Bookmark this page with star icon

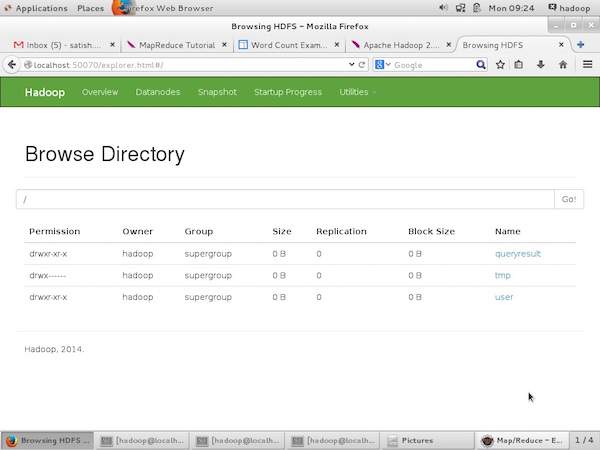coord(499,65)
